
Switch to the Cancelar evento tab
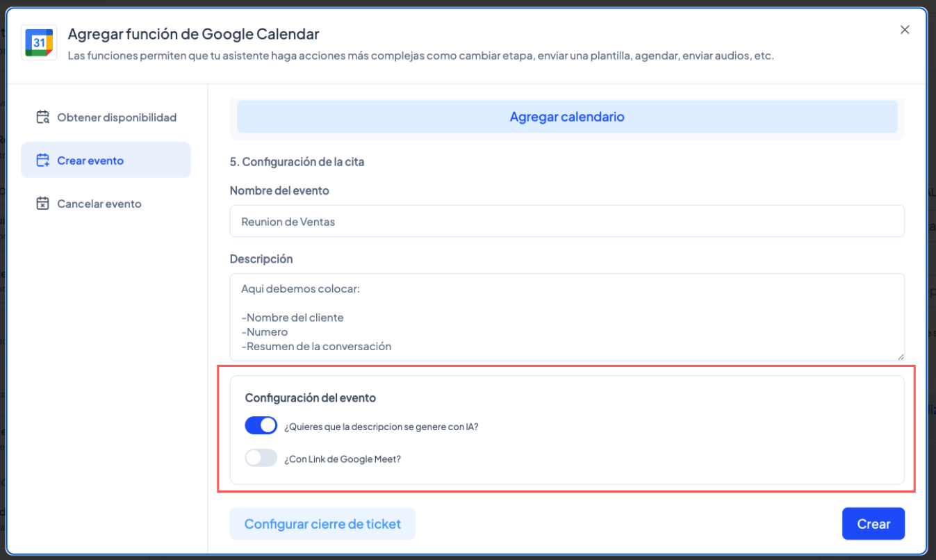(x=99, y=204)
